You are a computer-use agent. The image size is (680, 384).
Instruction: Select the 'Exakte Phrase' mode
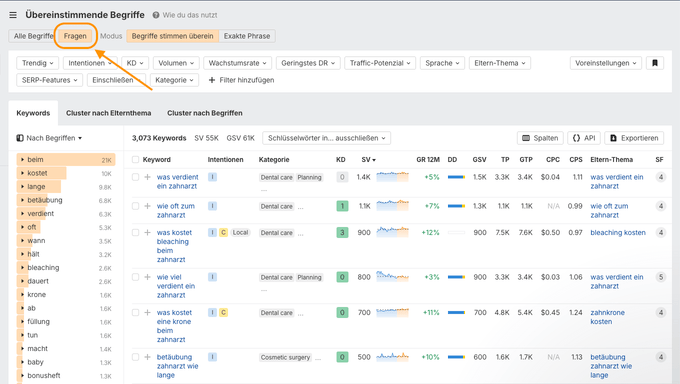pos(247,36)
